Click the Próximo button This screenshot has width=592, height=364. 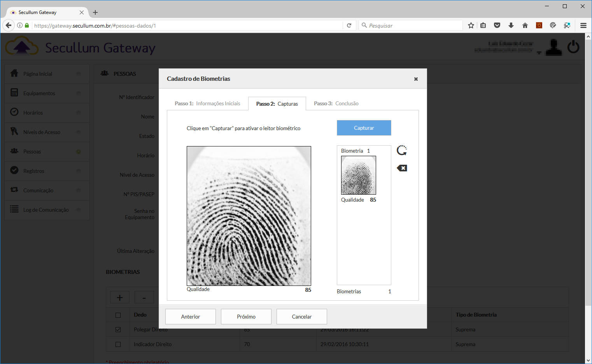coord(246,317)
